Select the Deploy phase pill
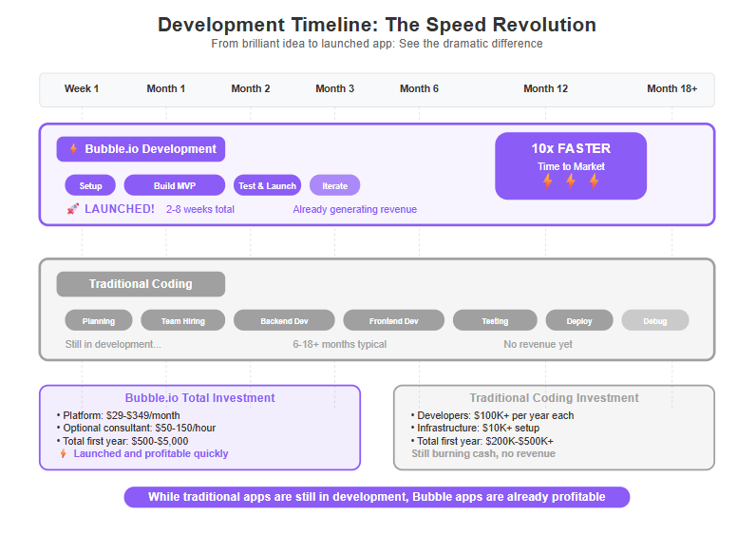 click(579, 320)
